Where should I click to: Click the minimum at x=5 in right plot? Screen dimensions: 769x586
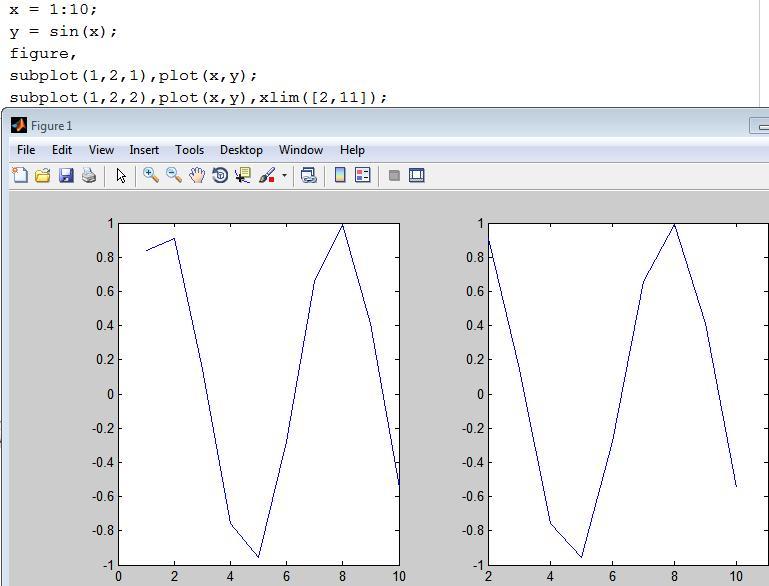click(x=582, y=557)
